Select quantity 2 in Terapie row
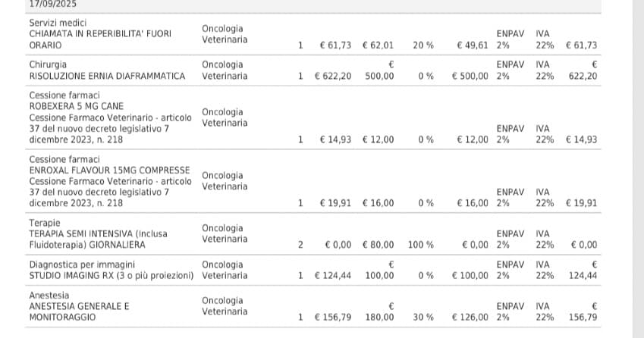 pos(300,245)
